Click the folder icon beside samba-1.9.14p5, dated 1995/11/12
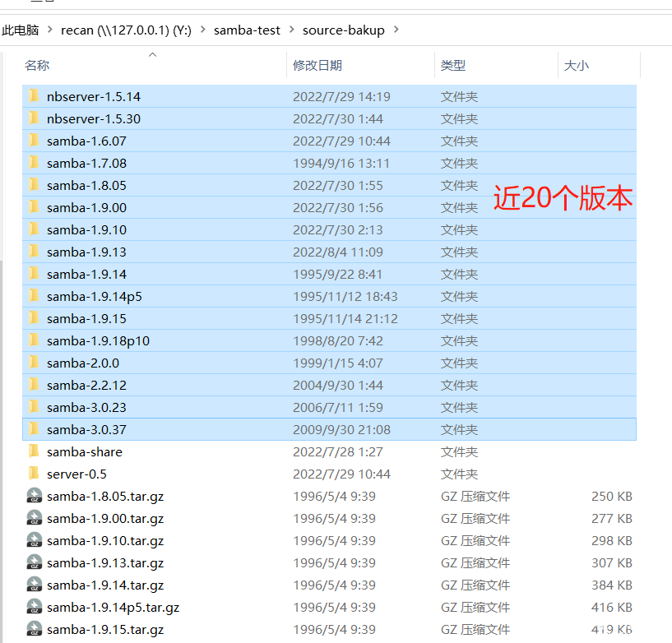 pyautogui.click(x=34, y=297)
